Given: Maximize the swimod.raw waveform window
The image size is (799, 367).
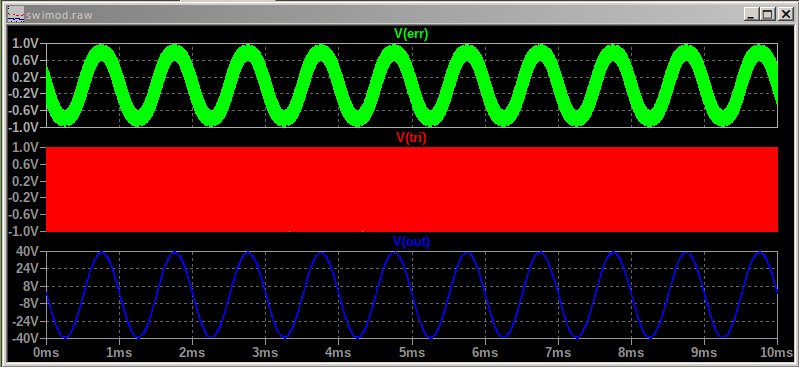Looking at the screenshot, I should (768, 14).
